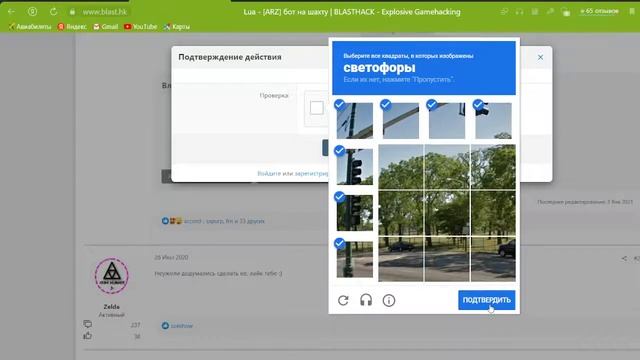Open the Яндекс bookmark

click(x=72, y=27)
